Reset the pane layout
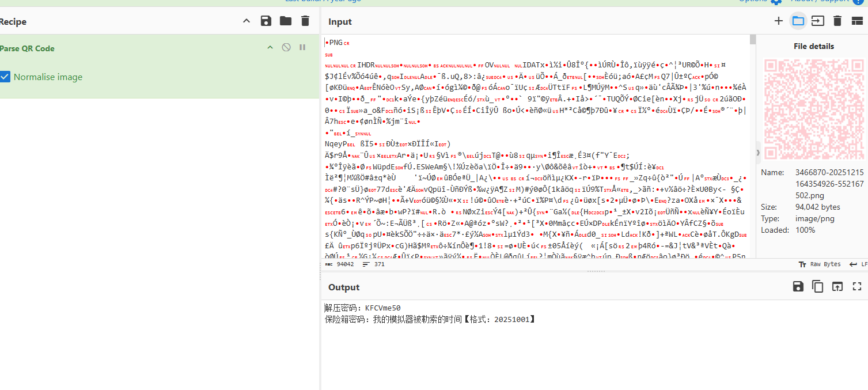This screenshot has width=868, height=390. coord(857,21)
